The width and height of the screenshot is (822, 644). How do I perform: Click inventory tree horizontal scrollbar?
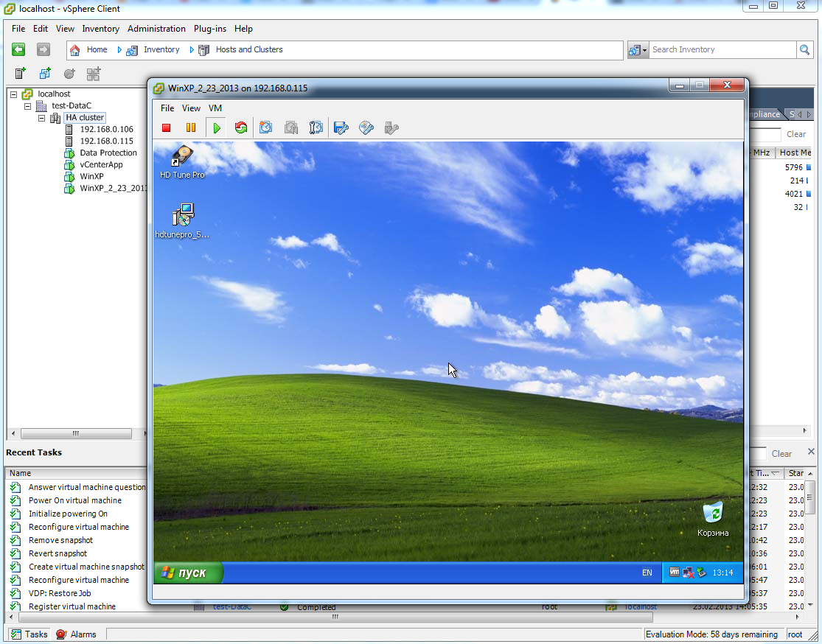point(76,433)
